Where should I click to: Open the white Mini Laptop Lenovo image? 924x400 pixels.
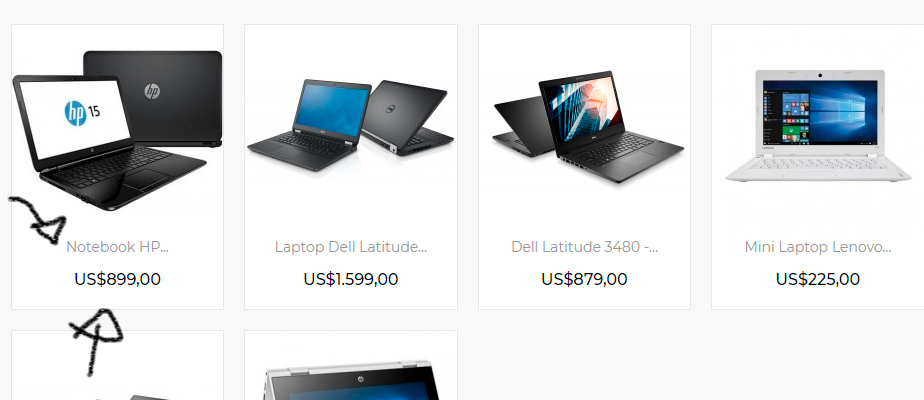pos(818,125)
